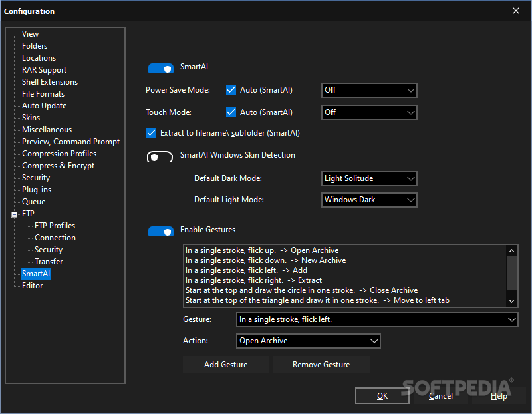Open Editor settings page
Image resolution: width=532 pixels, height=414 pixels.
coord(32,286)
